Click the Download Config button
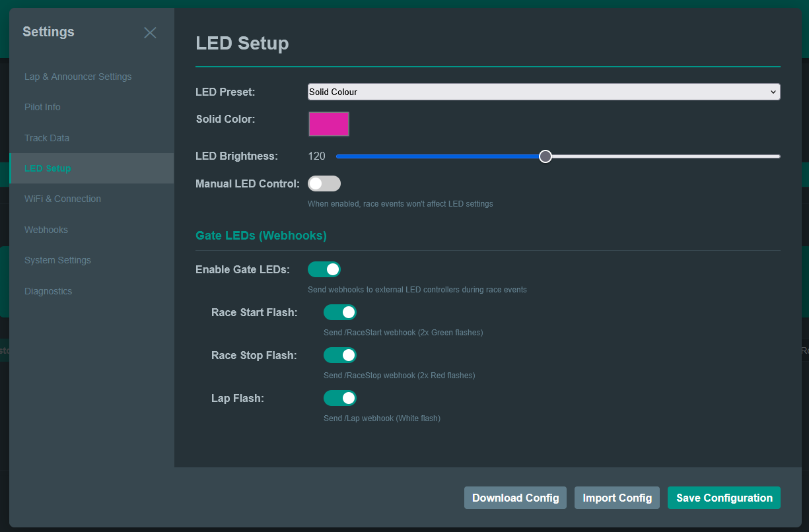Screen dimensions: 809x532 click(x=515, y=498)
